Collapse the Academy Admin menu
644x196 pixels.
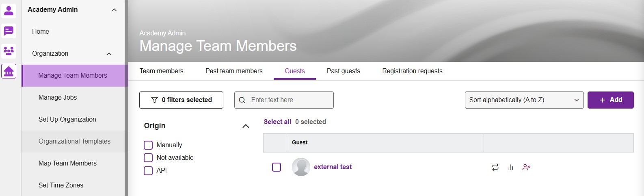click(x=114, y=10)
